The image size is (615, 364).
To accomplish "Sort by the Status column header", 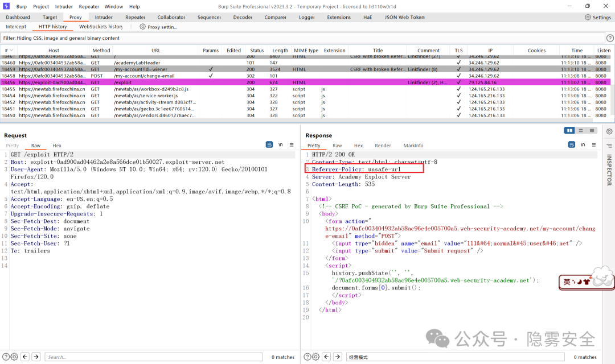I will (x=256, y=50).
